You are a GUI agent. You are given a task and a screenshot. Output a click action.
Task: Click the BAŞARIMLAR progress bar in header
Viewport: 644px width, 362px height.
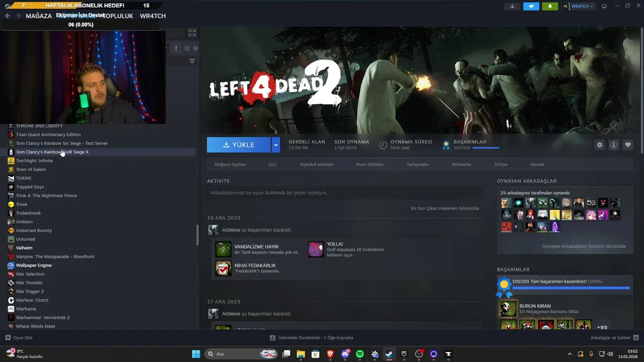coord(486,148)
